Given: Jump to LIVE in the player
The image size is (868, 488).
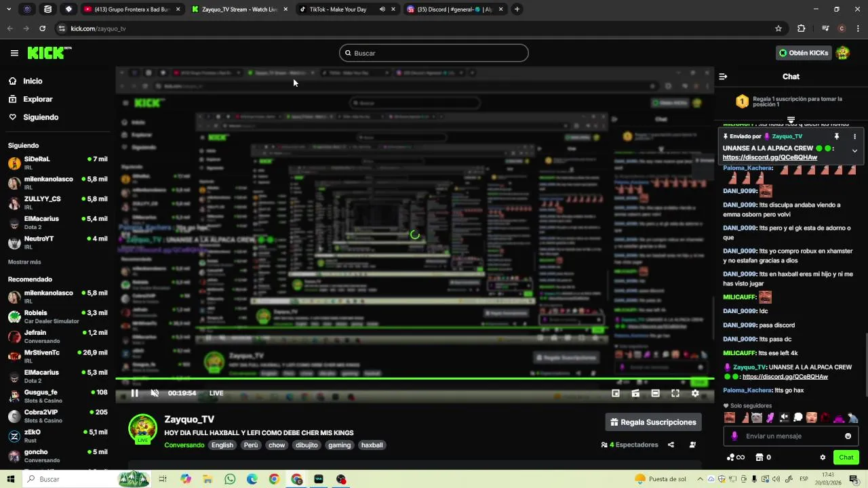Looking at the screenshot, I should [216, 393].
